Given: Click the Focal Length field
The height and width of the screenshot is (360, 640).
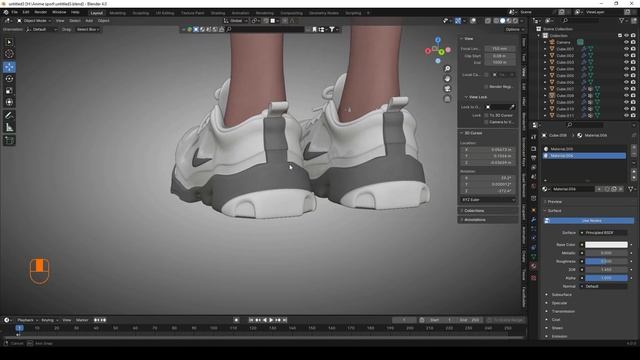Looking at the screenshot, I should click(x=500, y=49).
